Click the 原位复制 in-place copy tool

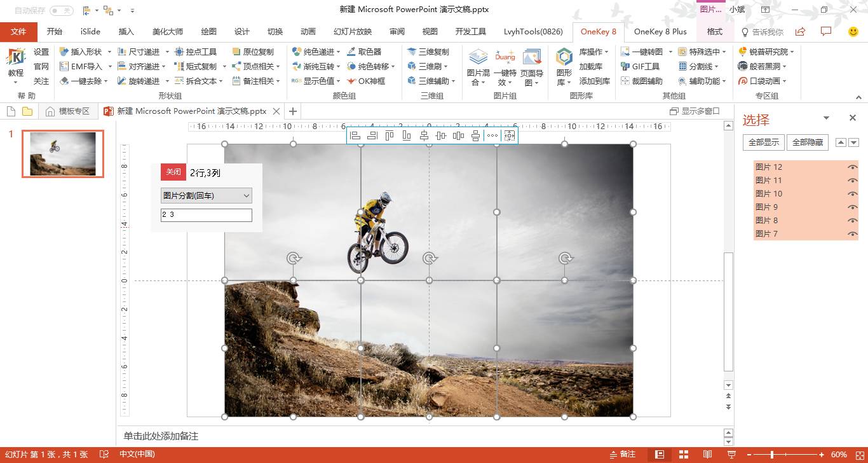252,52
